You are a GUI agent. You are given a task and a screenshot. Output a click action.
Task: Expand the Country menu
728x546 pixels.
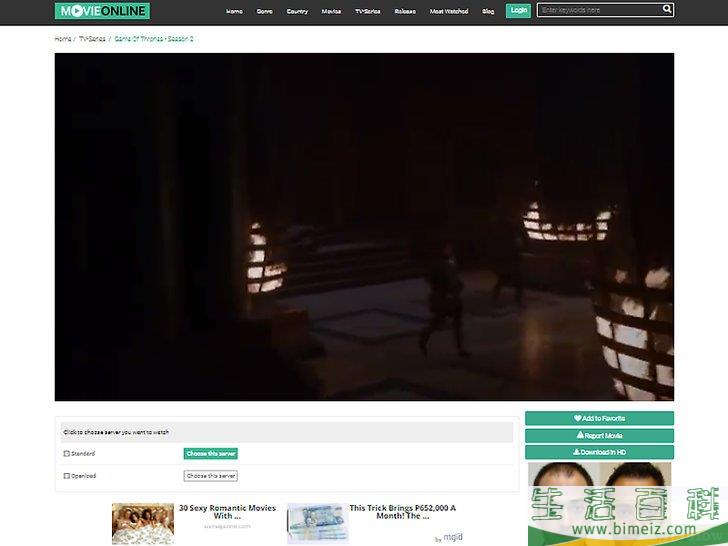297,11
